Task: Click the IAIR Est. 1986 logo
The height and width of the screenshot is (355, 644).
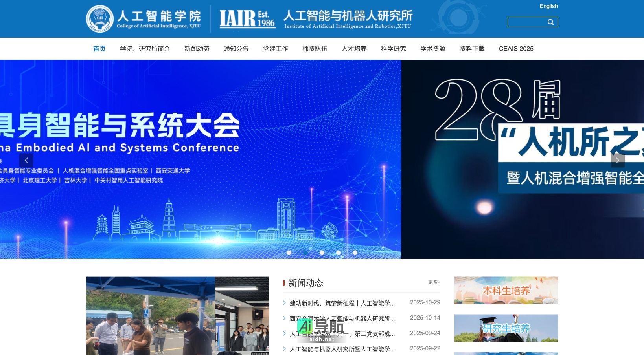Action: [247, 19]
